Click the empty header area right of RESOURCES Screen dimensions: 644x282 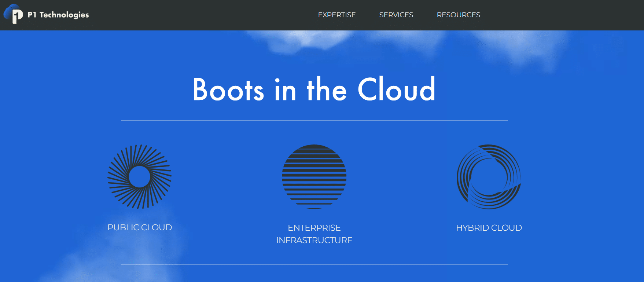(561, 15)
